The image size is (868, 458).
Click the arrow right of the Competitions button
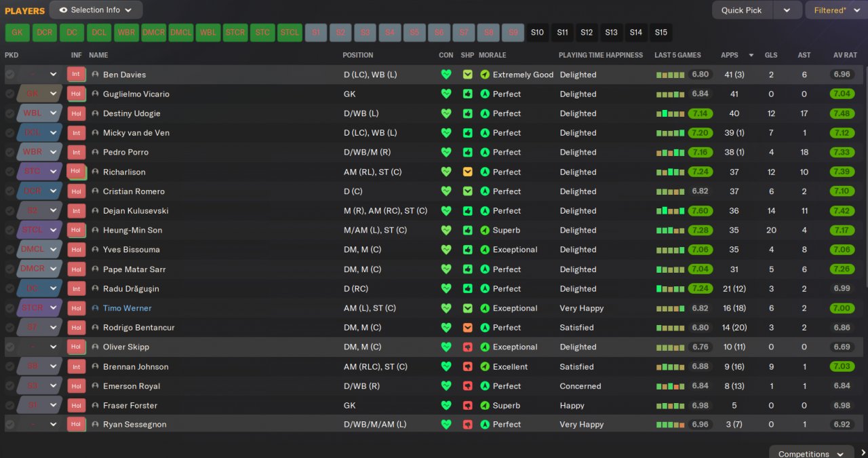click(x=863, y=453)
